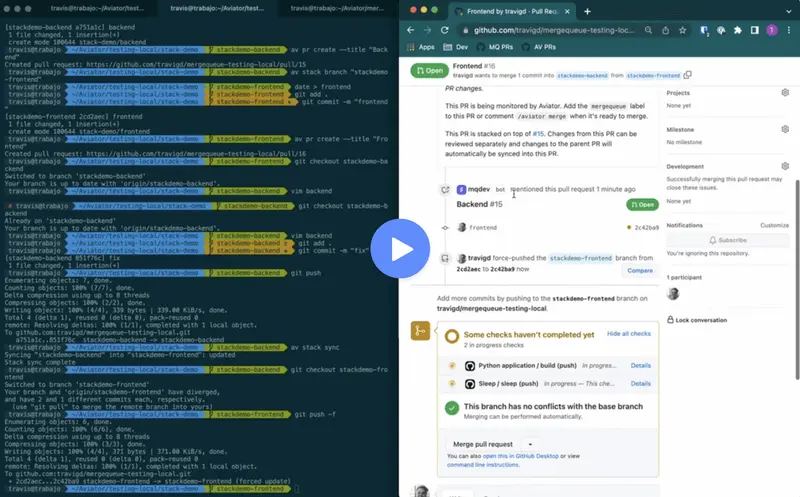Open the 'open this in GitHub Desktop' link

(x=520, y=456)
